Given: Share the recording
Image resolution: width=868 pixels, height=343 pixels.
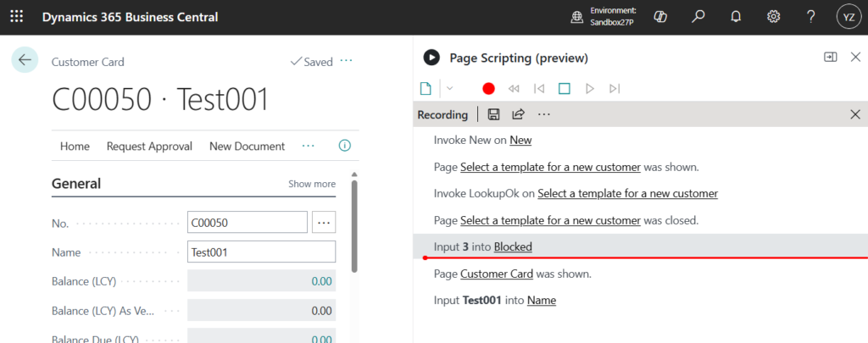Looking at the screenshot, I should [518, 114].
